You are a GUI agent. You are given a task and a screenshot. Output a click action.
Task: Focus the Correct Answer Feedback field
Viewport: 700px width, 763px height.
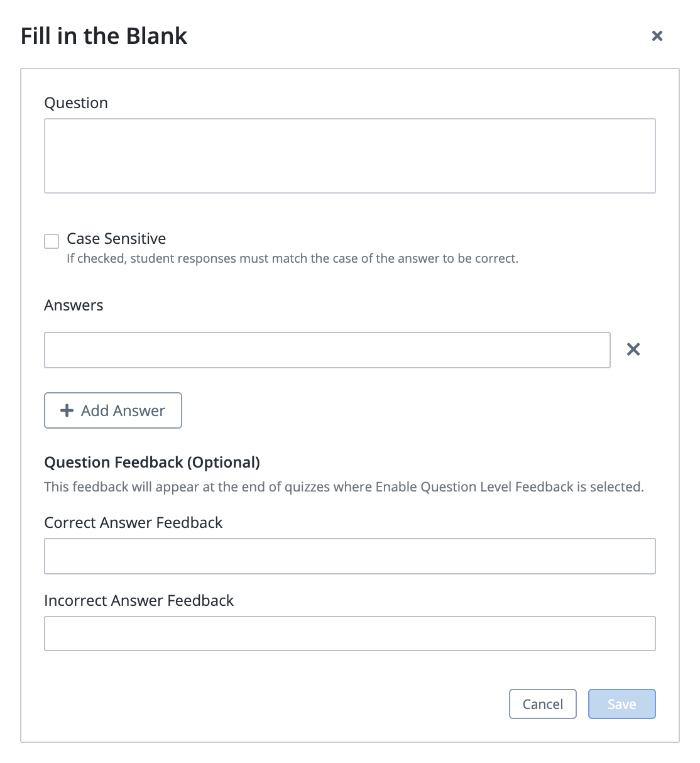click(x=349, y=556)
